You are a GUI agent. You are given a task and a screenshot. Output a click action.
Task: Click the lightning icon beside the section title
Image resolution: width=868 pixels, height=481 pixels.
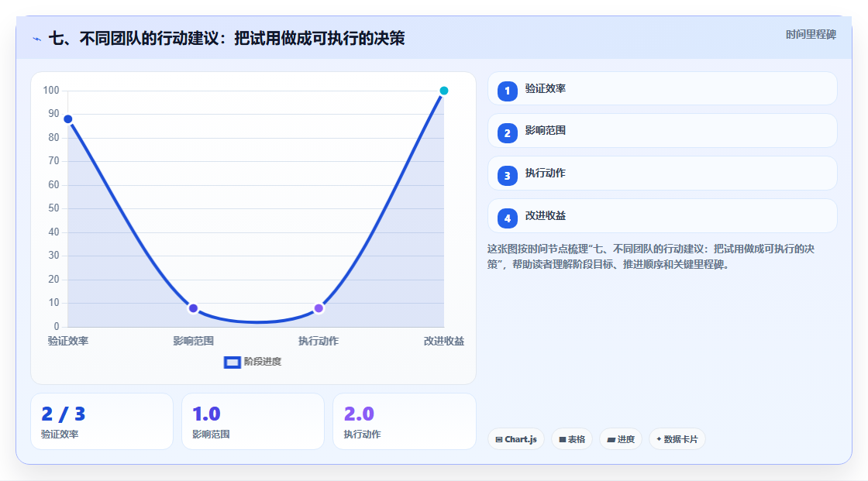click(37, 39)
